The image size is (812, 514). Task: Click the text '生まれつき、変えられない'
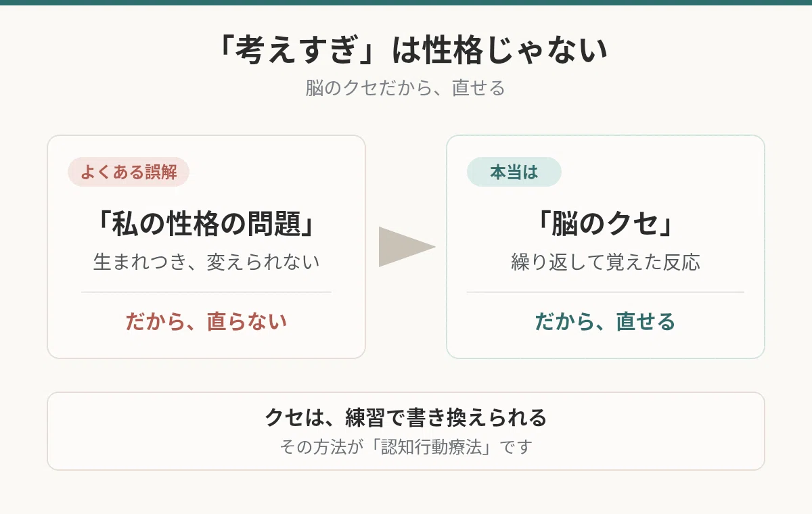pos(206,262)
